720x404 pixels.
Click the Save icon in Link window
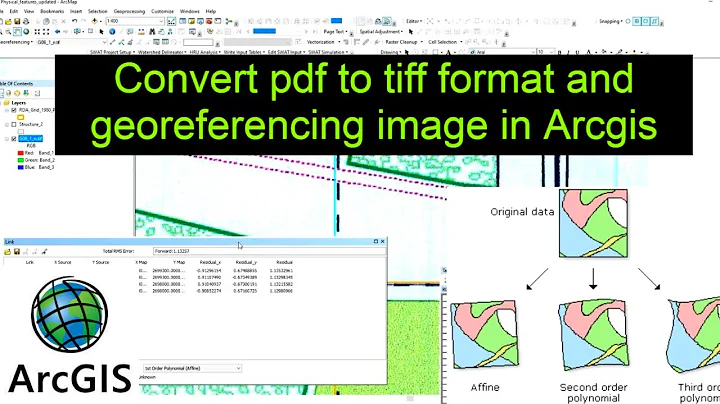17,252
